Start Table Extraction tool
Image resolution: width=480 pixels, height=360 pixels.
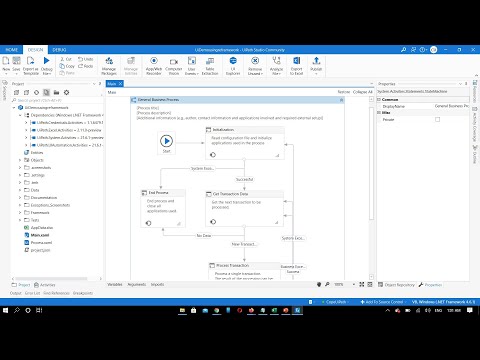tap(210, 65)
